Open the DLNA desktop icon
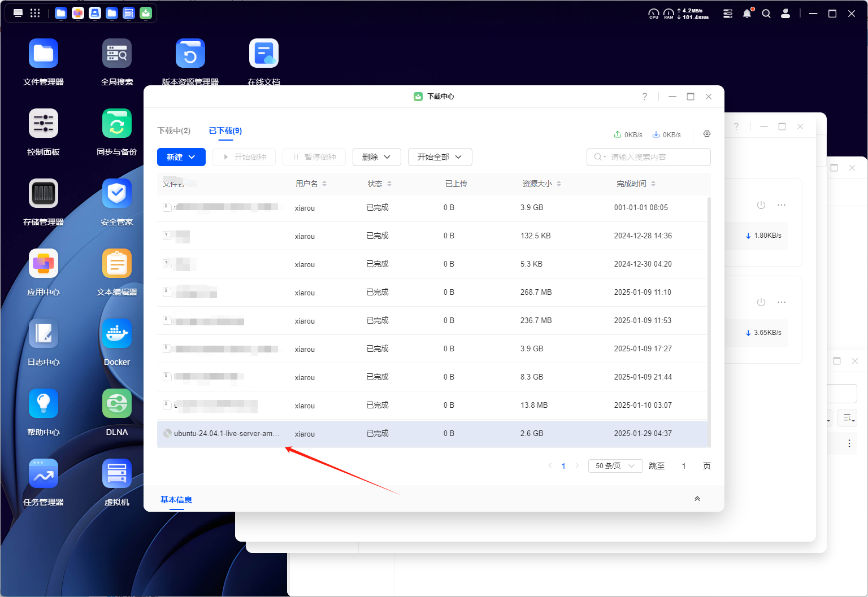Image resolution: width=868 pixels, height=597 pixels. pos(117,404)
